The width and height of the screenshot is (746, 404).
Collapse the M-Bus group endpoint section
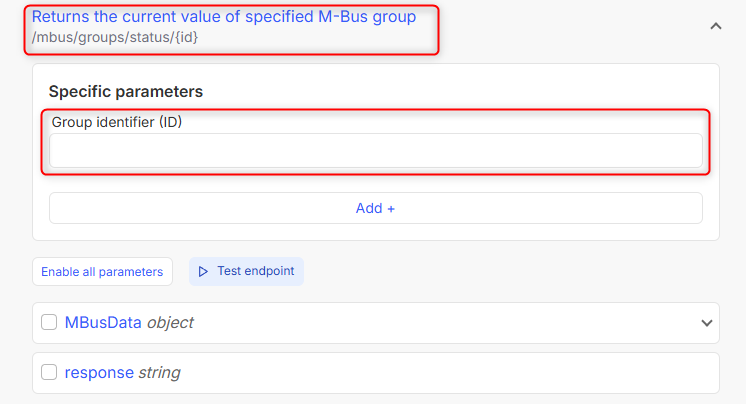click(715, 27)
